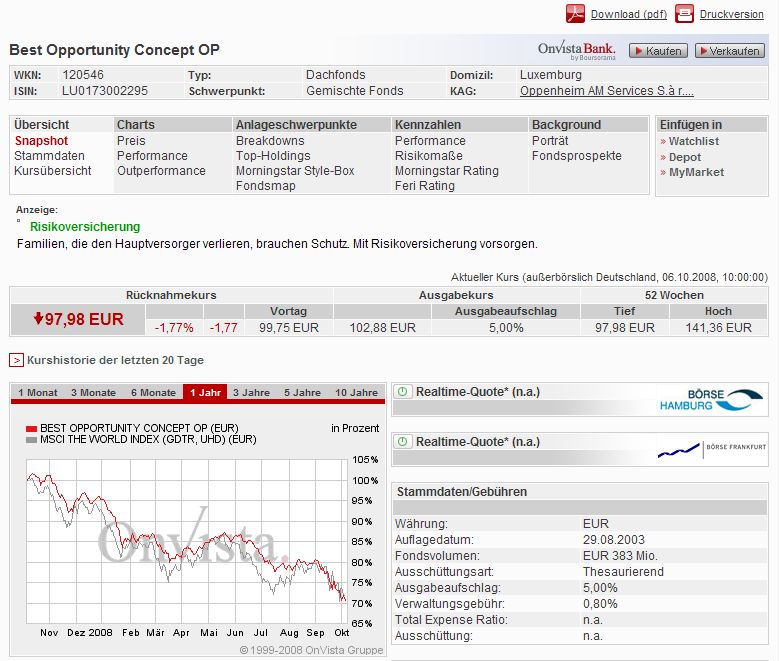
Task: Switch the chart to 1 Monat
Action: point(38,393)
